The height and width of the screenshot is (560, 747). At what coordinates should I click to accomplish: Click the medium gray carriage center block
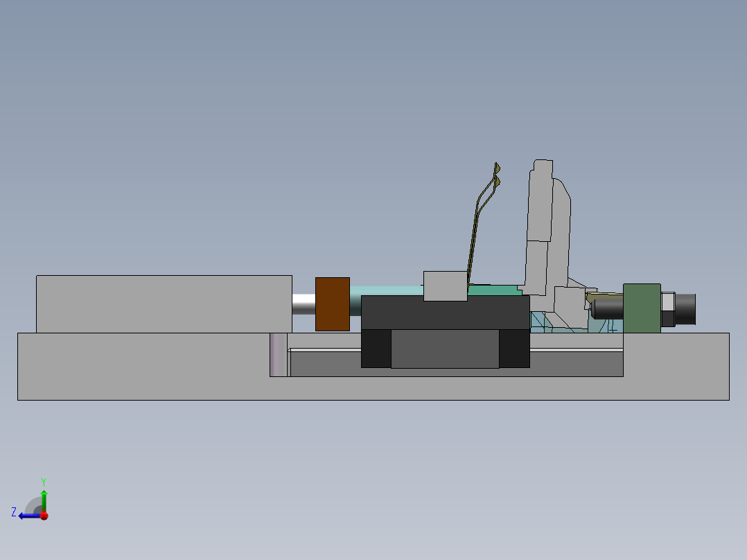click(445, 349)
